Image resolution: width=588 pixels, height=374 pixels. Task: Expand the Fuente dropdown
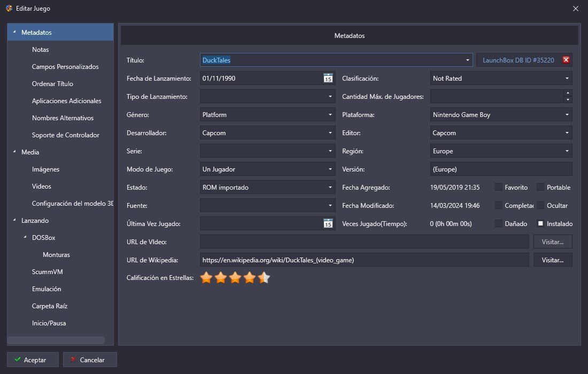coord(330,205)
